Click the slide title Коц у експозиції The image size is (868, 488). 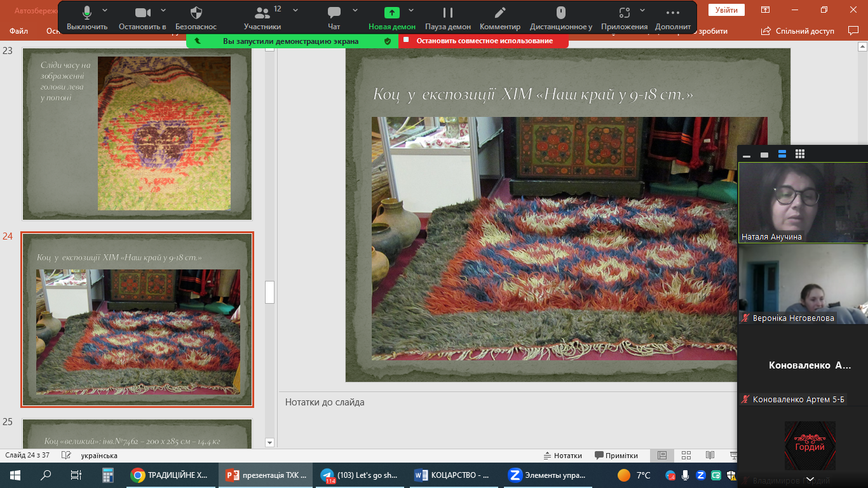533,95
